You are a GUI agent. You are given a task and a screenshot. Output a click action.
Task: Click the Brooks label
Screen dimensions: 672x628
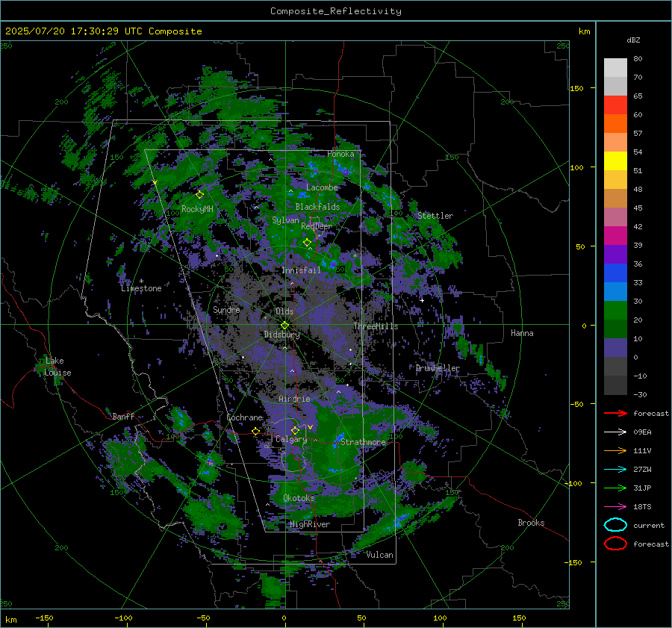tap(531, 523)
